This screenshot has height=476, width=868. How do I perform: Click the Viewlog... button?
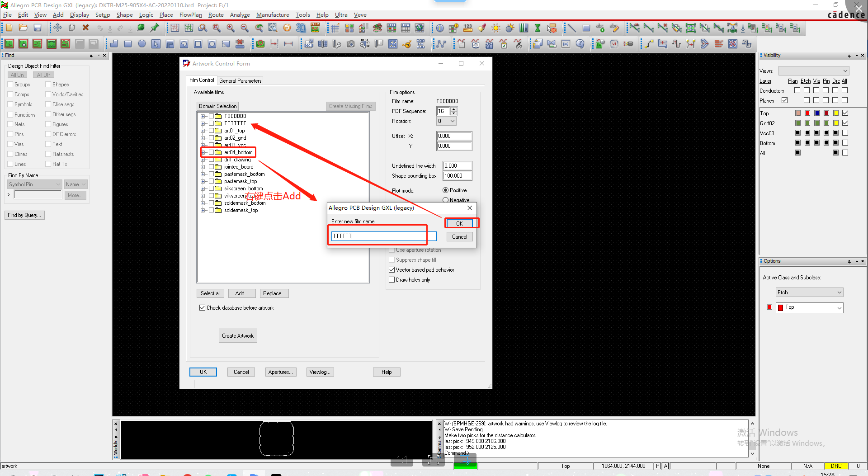click(320, 372)
